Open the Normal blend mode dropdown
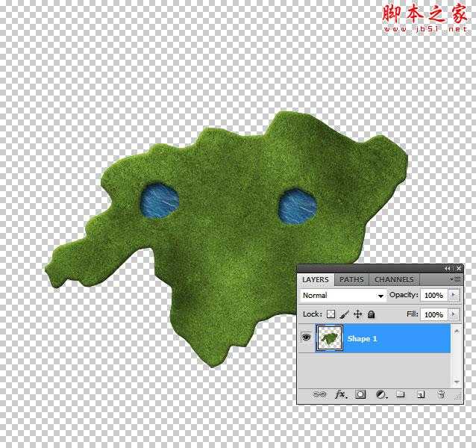 343,296
